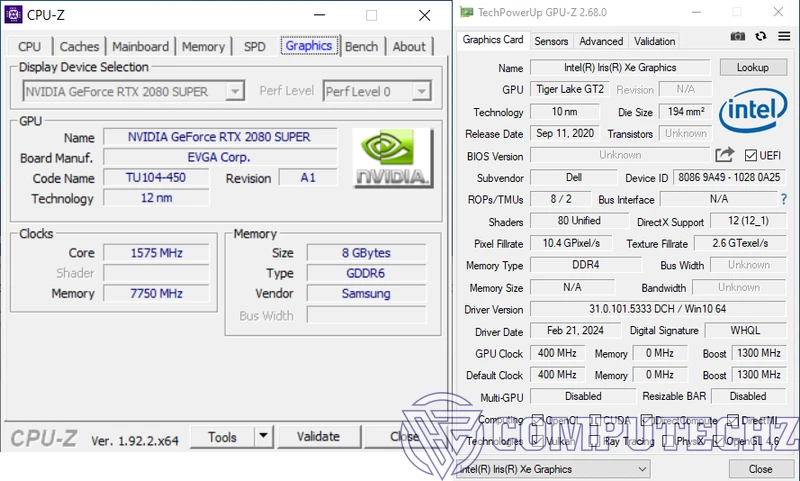This screenshot has height=481, width=800.
Task: Switch to the Memory tab in CPU-Z
Action: click(x=203, y=46)
